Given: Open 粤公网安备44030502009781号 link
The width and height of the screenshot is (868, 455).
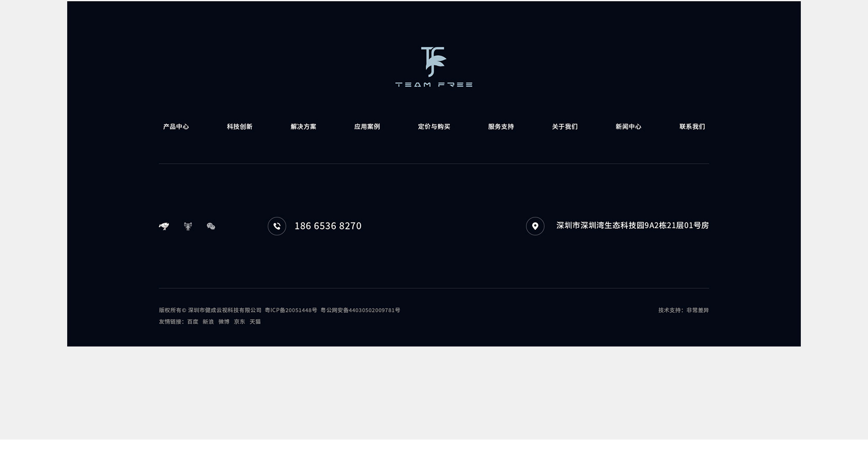Looking at the screenshot, I should click(360, 310).
